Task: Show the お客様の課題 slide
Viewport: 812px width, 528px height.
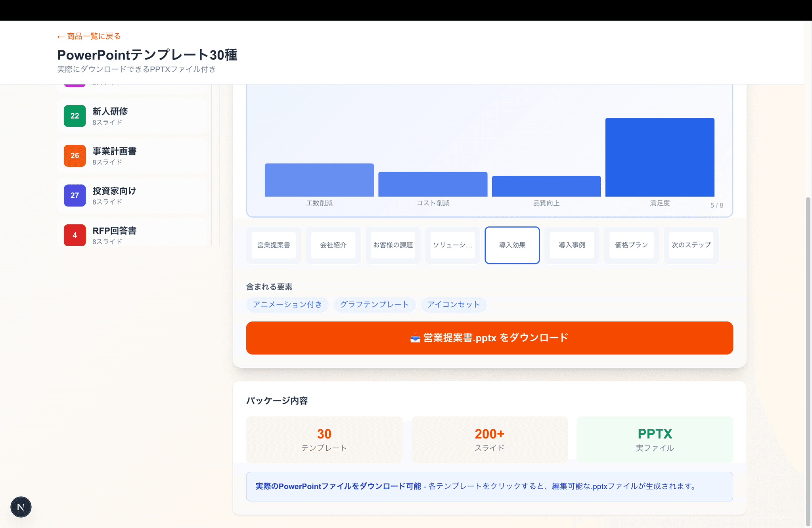Action: coord(393,245)
